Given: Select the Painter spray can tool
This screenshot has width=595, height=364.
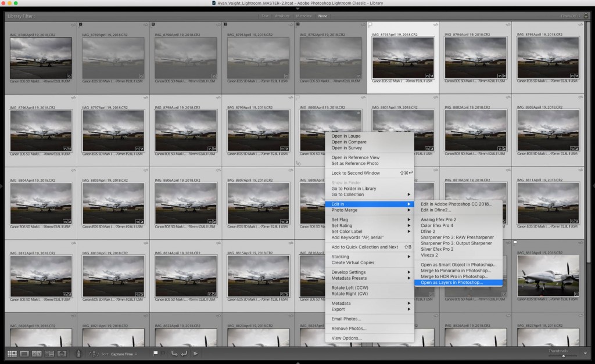Looking at the screenshot, I should point(78,354).
